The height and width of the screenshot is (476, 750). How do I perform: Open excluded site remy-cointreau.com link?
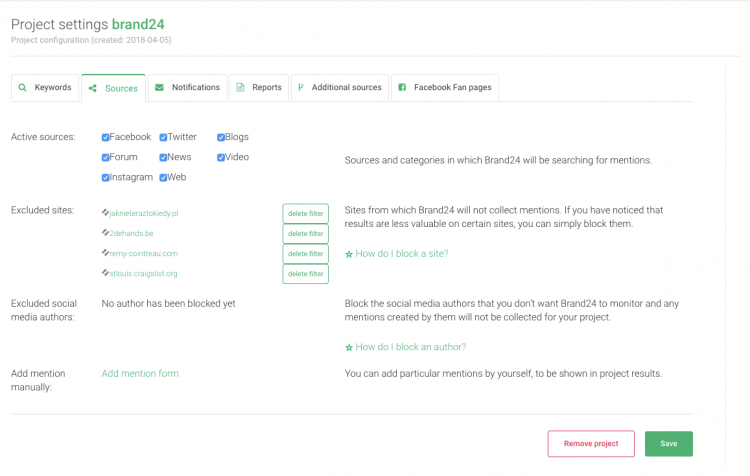click(143, 253)
